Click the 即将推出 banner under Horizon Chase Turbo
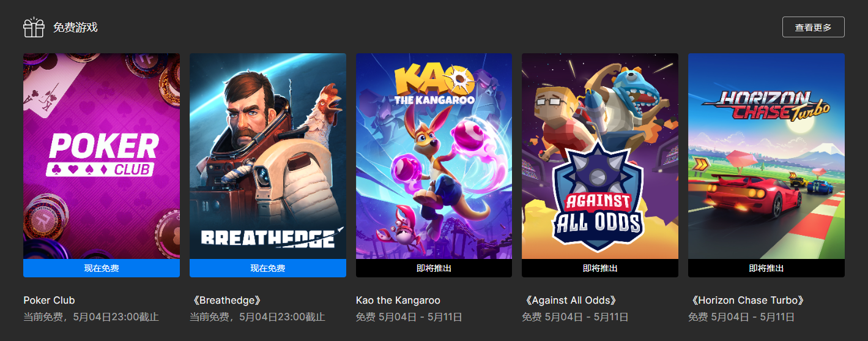The image size is (868, 341). [x=766, y=268]
